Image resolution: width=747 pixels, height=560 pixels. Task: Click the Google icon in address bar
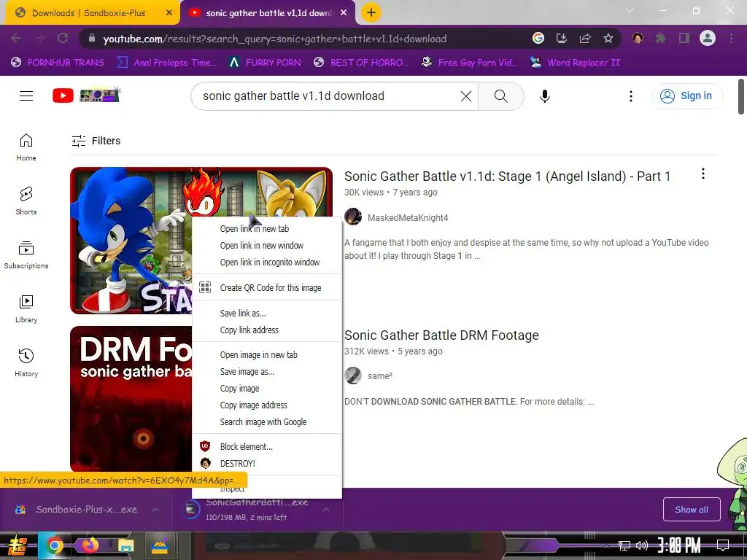tap(538, 39)
